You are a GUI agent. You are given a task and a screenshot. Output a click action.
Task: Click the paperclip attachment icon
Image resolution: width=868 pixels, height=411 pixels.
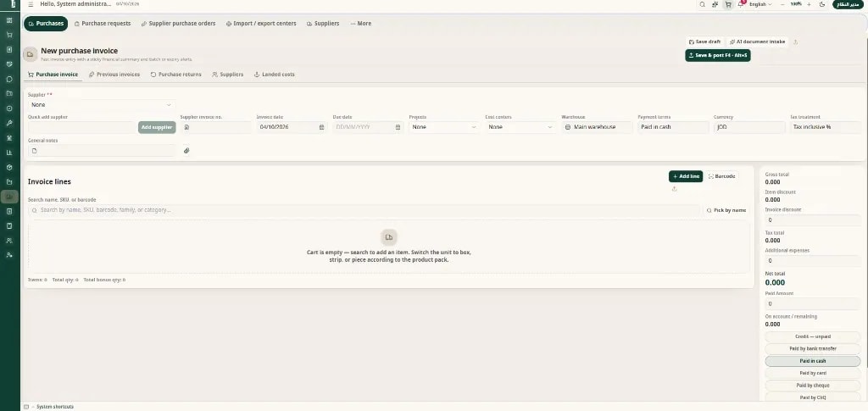[186, 151]
